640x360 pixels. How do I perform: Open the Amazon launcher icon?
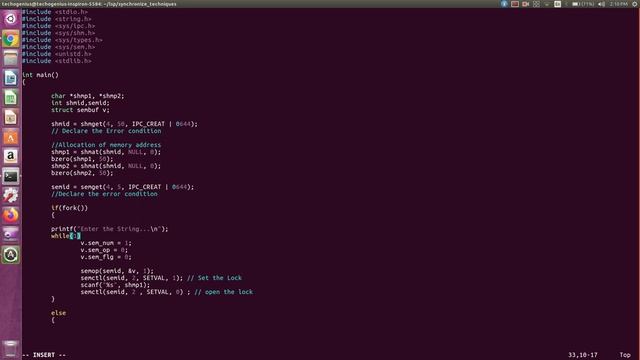click(11, 156)
